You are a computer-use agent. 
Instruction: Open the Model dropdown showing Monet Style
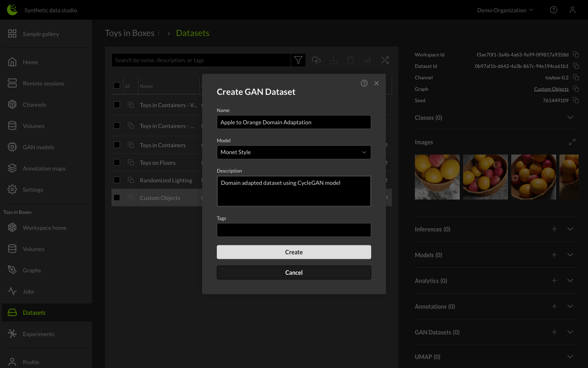click(x=294, y=152)
